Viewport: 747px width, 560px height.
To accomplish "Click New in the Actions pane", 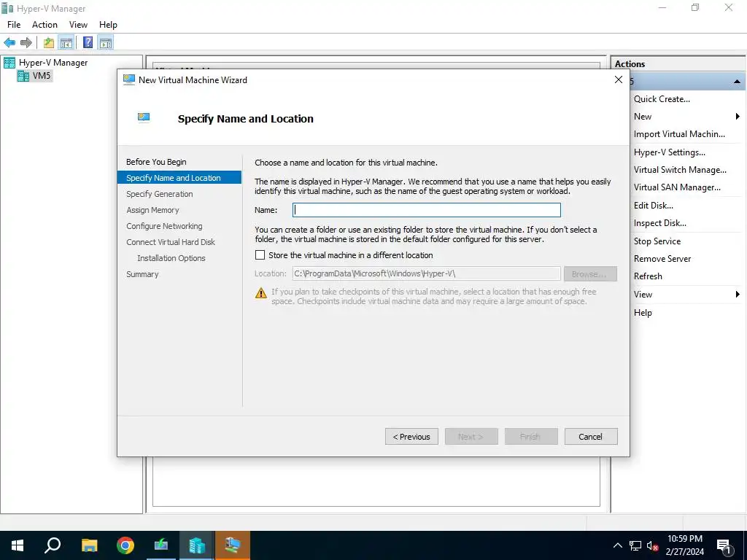I will (643, 117).
